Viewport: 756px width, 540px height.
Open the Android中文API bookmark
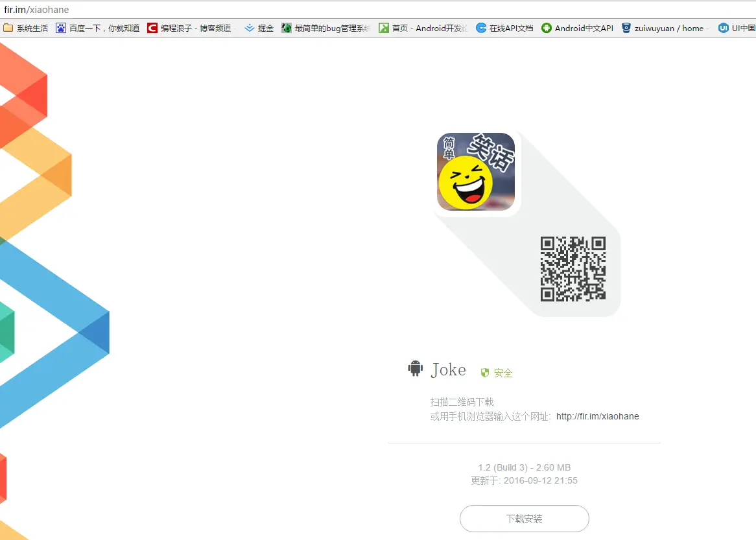click(578, 28)
